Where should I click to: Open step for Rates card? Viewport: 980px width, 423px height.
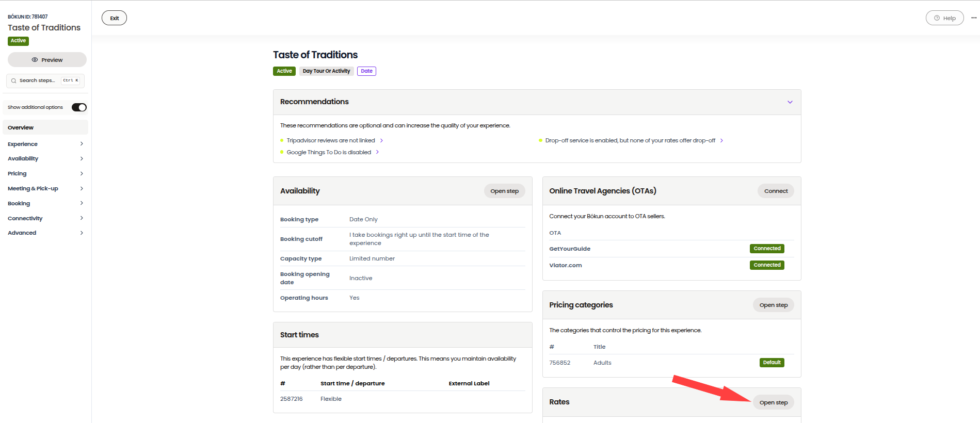click(x=773, y=402)
